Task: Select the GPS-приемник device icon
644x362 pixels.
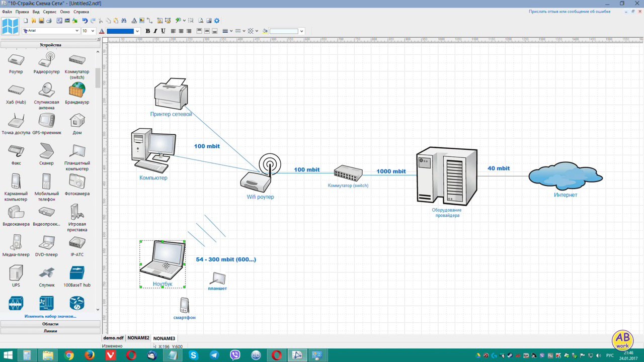Action: [47, 121]
